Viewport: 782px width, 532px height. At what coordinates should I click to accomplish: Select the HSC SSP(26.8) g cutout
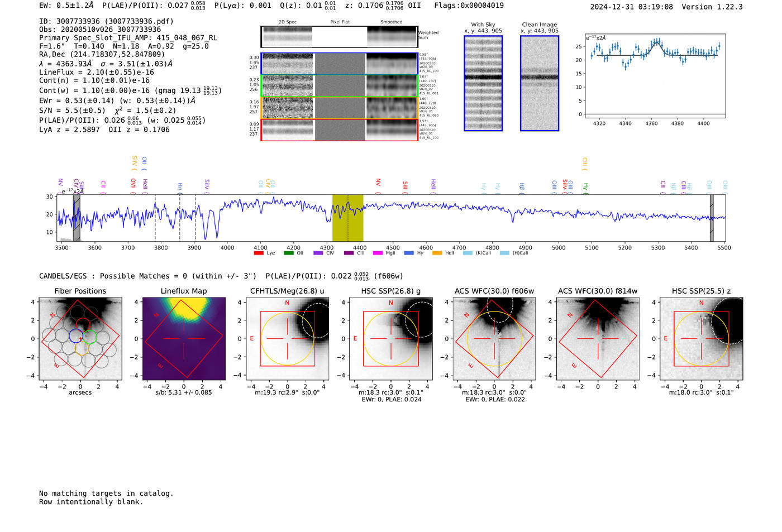coord(390,338)
